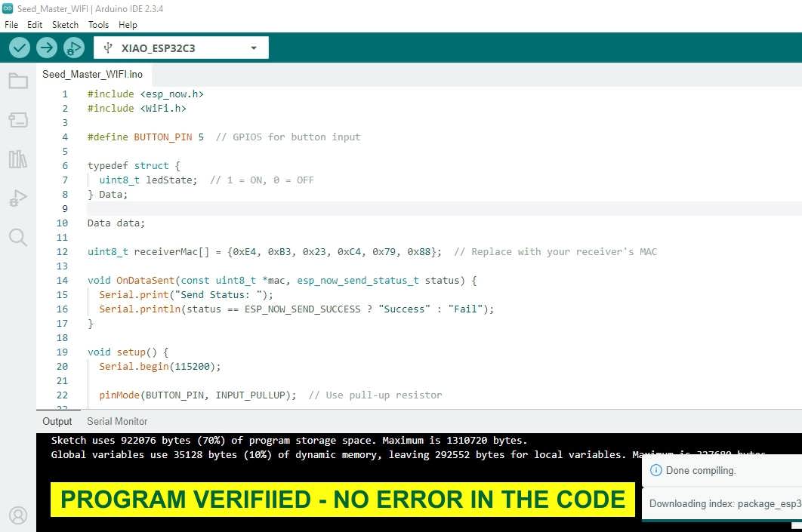Open the Sketch menu
Viewport: 802px width, 532px height.
(x=65, y=25)
